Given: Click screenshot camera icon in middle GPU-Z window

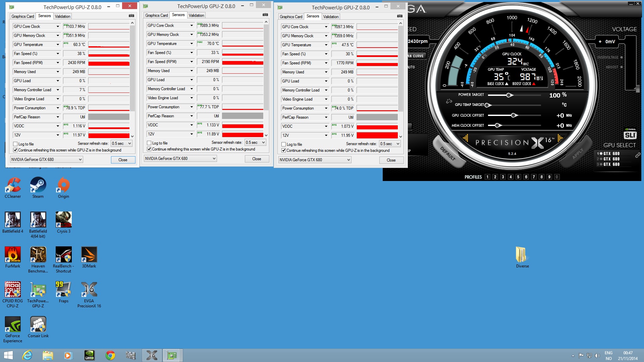Looking at the screenshot, I should click(x=265, y=15).
